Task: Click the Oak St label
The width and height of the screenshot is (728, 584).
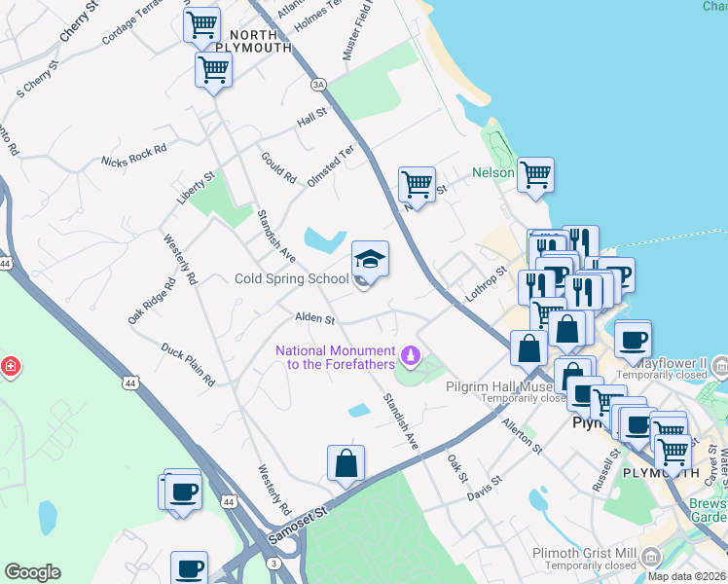Action: pyautogui.click(x=457, y=468)
